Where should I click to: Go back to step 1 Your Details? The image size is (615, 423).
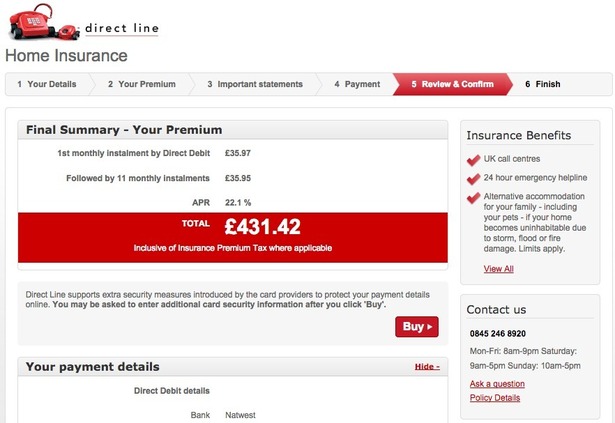click(47, 84)
